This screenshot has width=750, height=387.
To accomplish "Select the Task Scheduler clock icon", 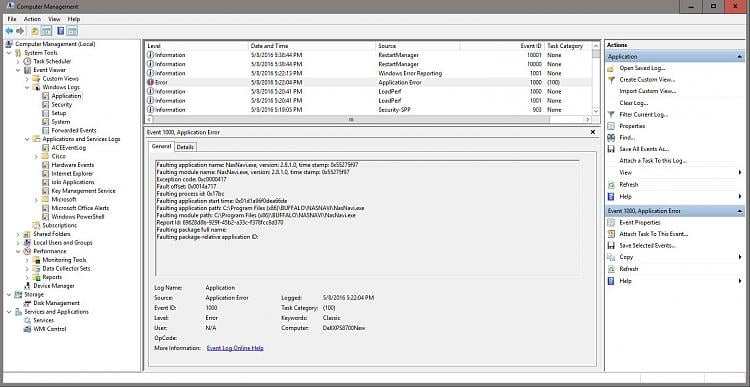I will 27,61.
